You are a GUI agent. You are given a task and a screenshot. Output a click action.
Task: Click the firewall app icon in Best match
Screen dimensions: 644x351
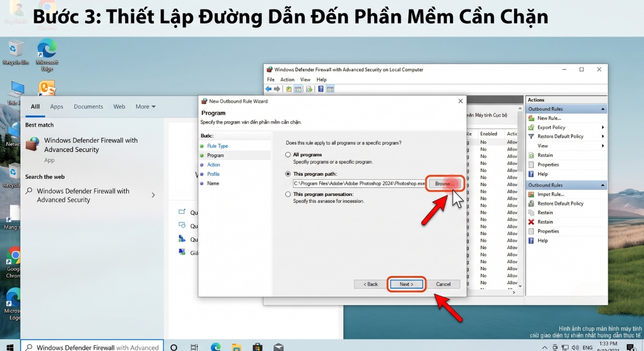[x=33, y=144]
